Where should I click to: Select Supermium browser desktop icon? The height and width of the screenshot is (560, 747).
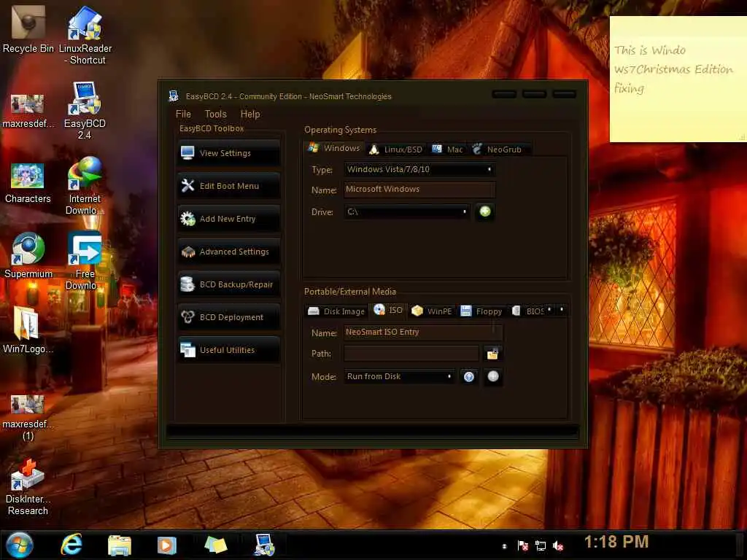pos(28,255)
